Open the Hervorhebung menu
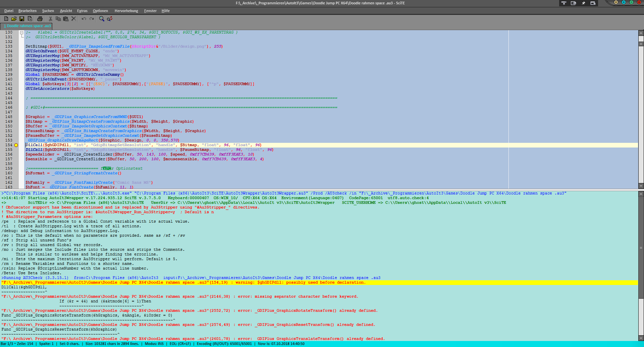 tap(126, 11)
